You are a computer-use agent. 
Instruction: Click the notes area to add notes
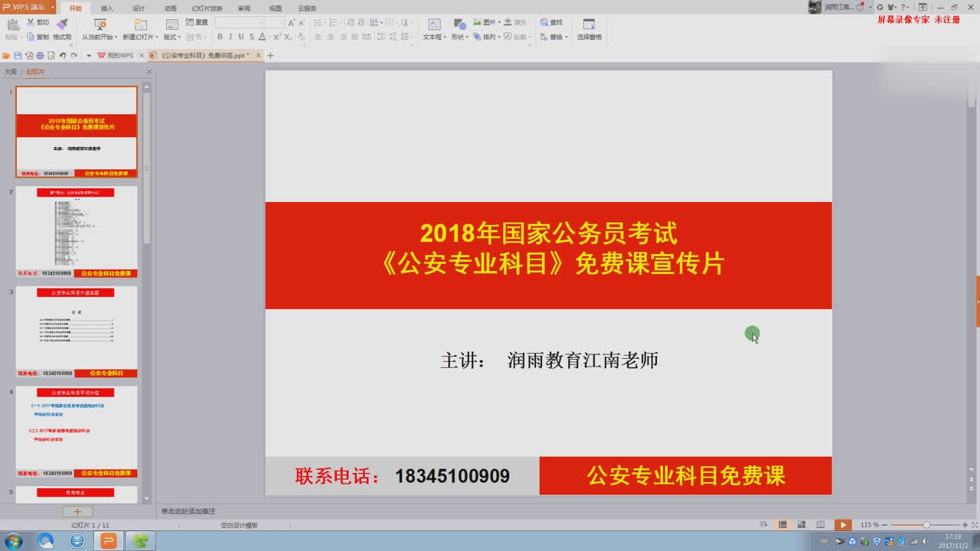188,511
